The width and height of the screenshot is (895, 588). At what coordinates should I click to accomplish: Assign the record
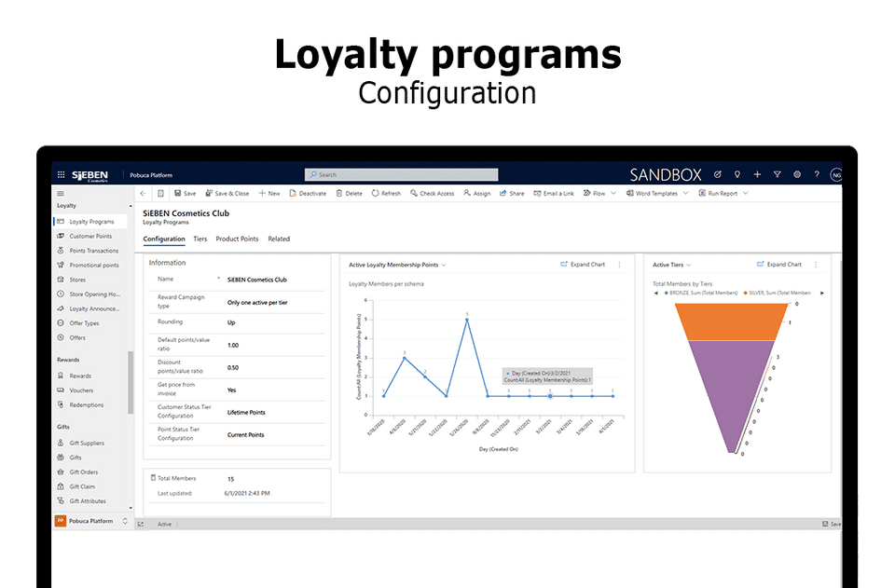pos(476,193)
